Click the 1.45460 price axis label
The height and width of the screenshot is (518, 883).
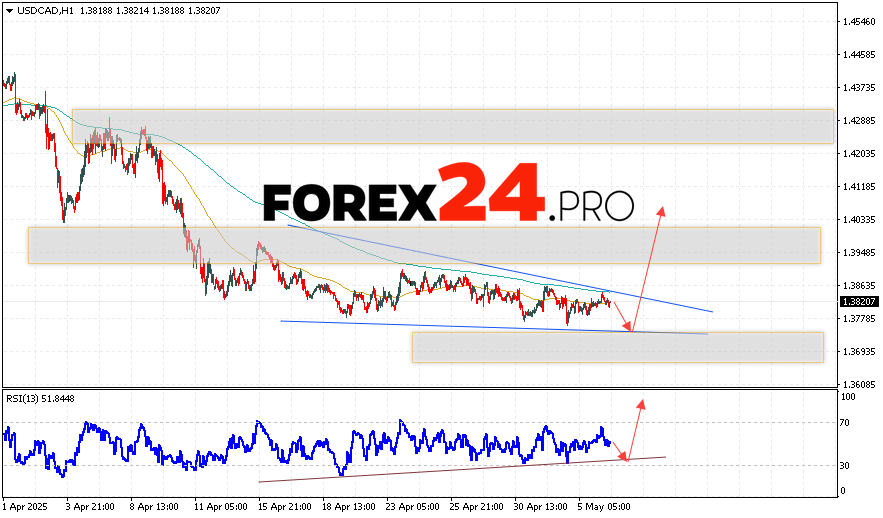[x=859, y=22]
